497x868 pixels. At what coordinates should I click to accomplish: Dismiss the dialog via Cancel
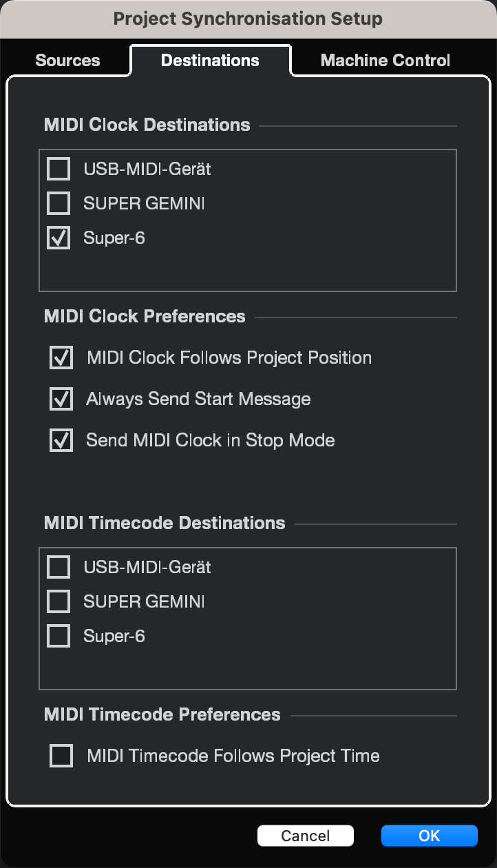[x=306, y=835]
